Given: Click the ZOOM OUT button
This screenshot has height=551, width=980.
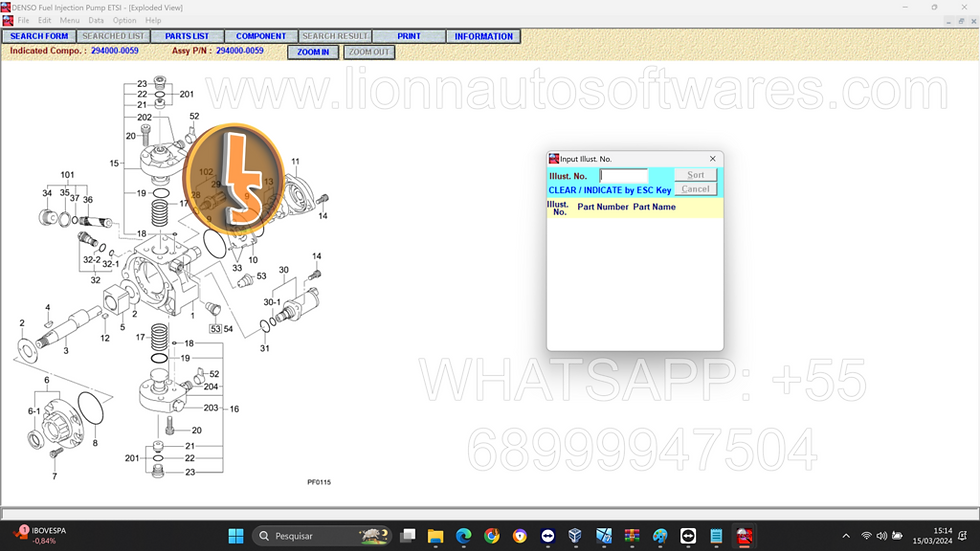Looking at the screenshot, I should pyautogui.click(x=369, y=52).
